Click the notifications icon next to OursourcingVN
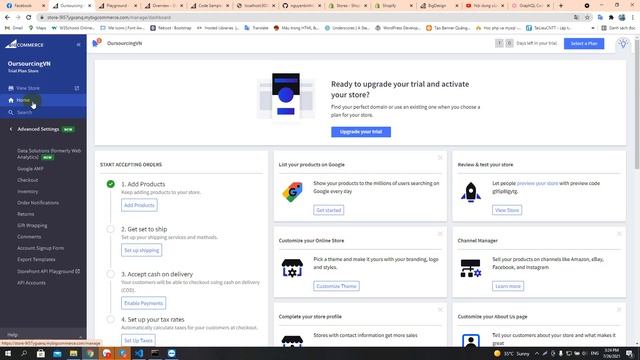 [x=96, y=43]
